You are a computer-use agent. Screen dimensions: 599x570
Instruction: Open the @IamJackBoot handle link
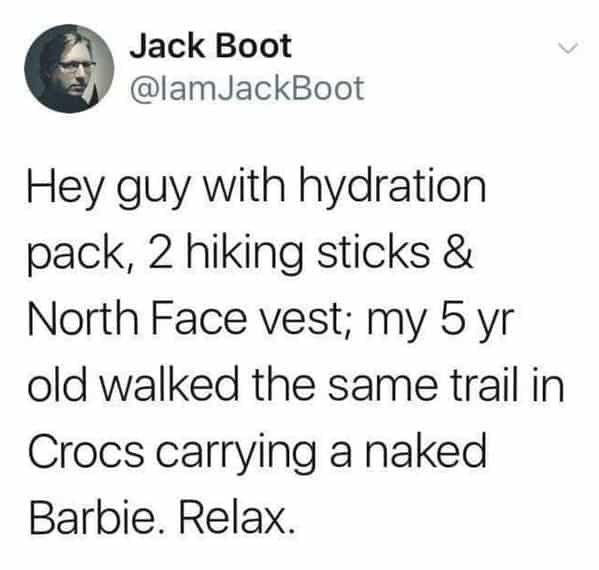pyautogui.click(x=246, y=89)
